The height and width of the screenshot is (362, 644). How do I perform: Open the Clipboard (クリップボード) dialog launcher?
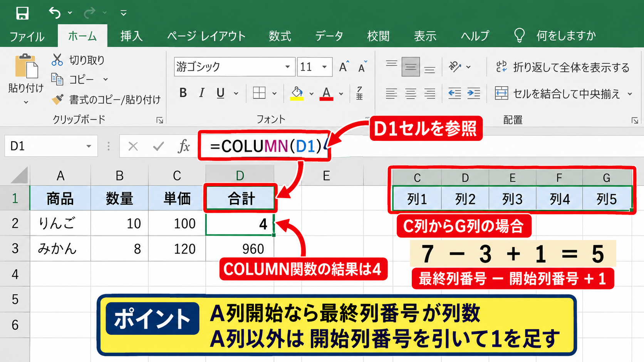(159, 120)
